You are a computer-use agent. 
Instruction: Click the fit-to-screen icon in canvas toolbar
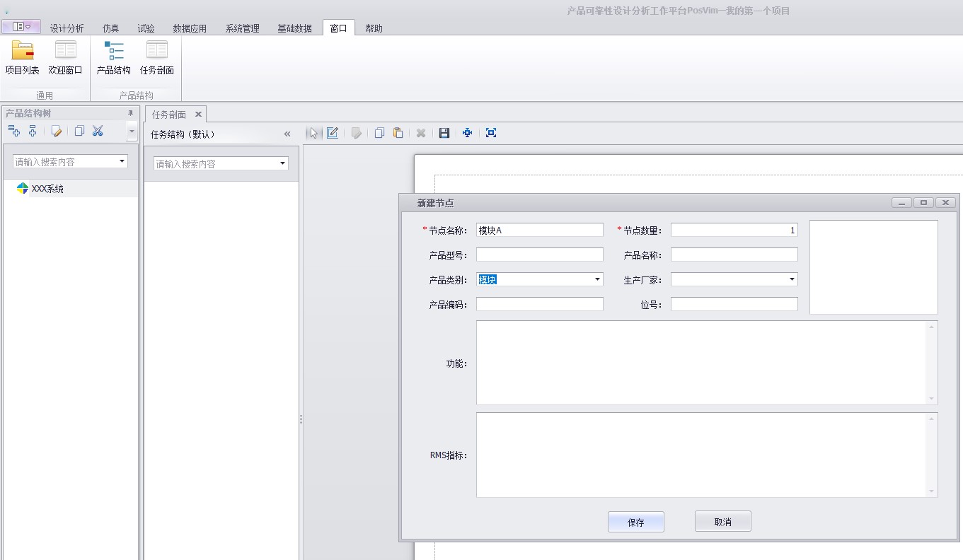[491, 133]
